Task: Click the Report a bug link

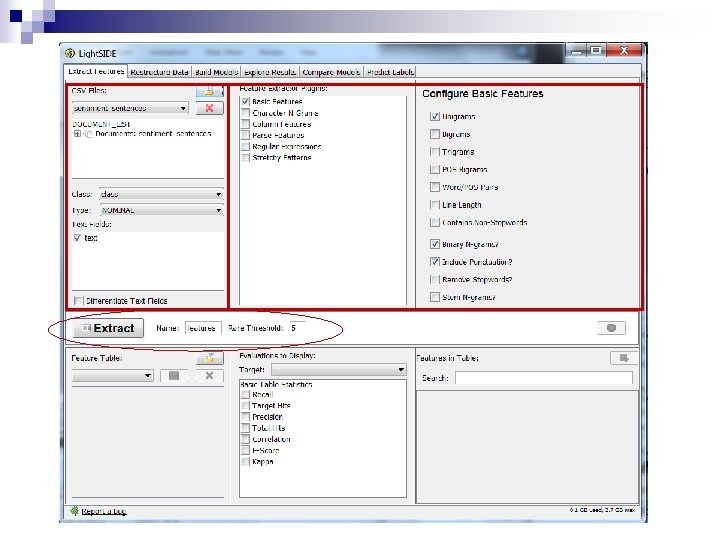Action: point(104,511)
